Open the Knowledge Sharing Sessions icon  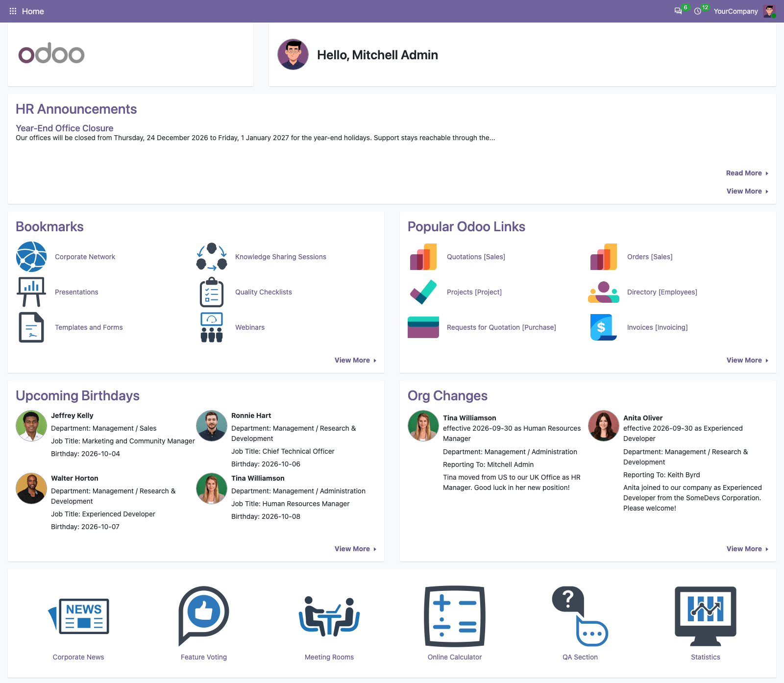pos(212,257)
